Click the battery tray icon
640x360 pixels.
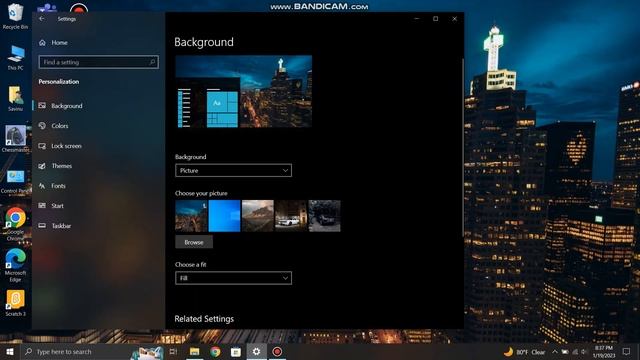pos(565,352)
